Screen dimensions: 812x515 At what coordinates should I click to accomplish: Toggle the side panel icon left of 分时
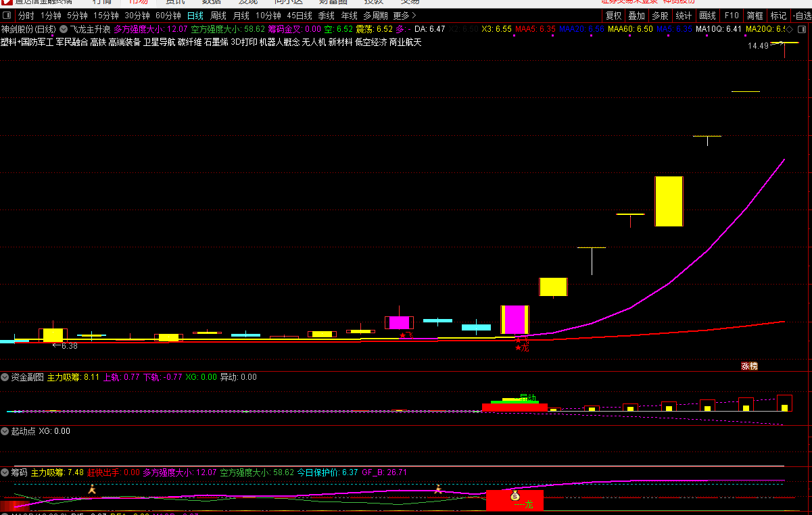coord(7,16)
